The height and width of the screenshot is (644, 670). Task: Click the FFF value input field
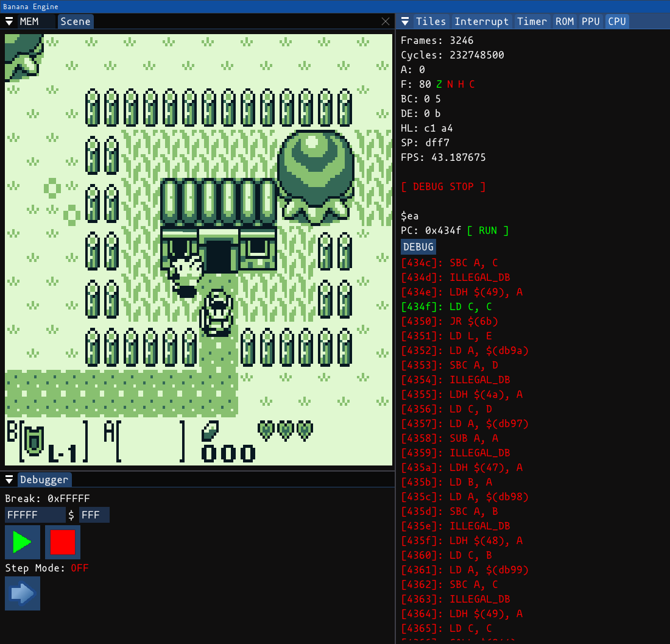point(94,515)
